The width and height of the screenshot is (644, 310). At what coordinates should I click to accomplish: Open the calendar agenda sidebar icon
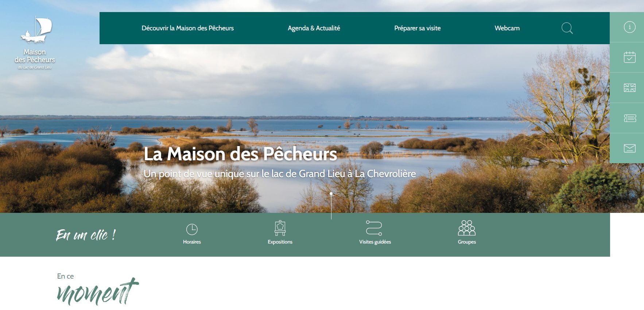click(x=629, y=57)
